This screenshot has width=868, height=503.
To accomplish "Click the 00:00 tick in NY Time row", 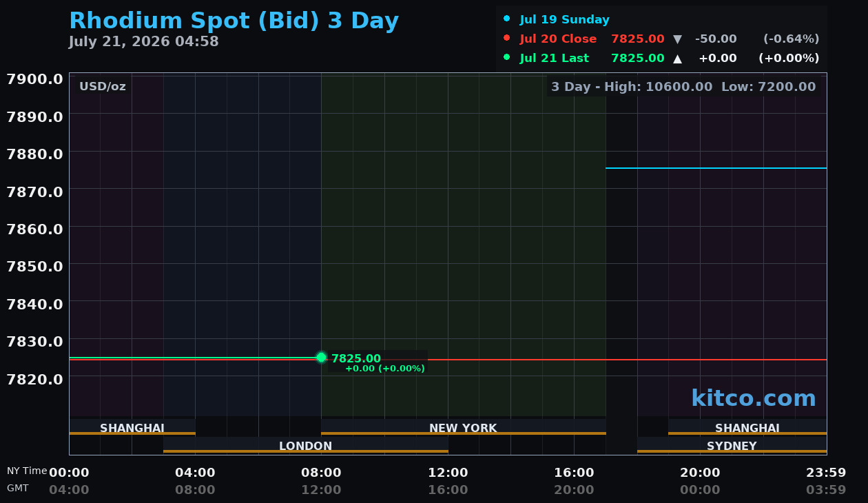I will (69, 473).
